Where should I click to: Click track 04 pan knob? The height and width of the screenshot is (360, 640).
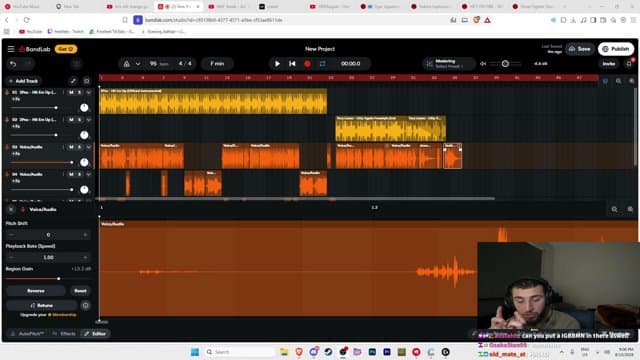pos(84,189)
